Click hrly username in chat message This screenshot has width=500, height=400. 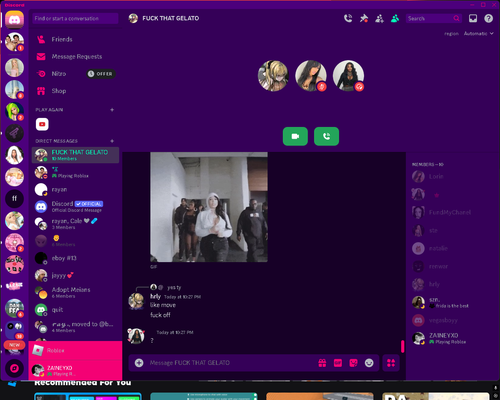tap(155, 296)
